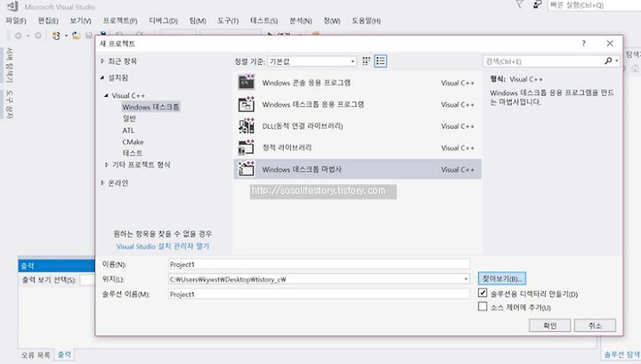This screenshot has height=364, width=641.
Task: Click the search magnifier icon in dialog
Action: click(x=608, y=61)
